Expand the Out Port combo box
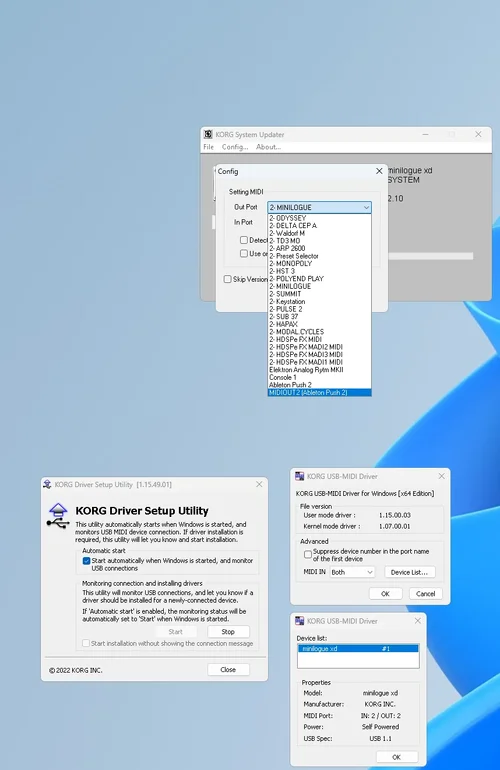Image resolution: width=500 pixels, height=770 pixels. (x=319, y=207)
